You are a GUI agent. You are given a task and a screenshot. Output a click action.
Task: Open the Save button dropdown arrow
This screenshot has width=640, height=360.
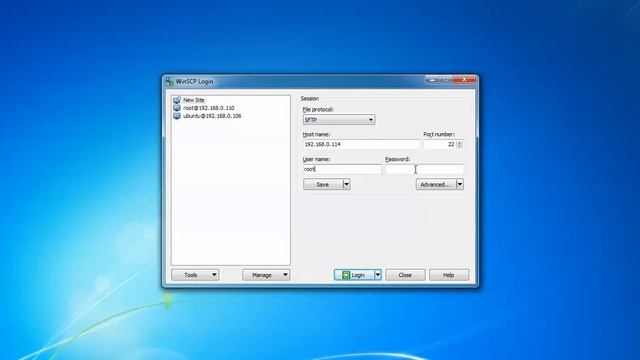point(347,184)
